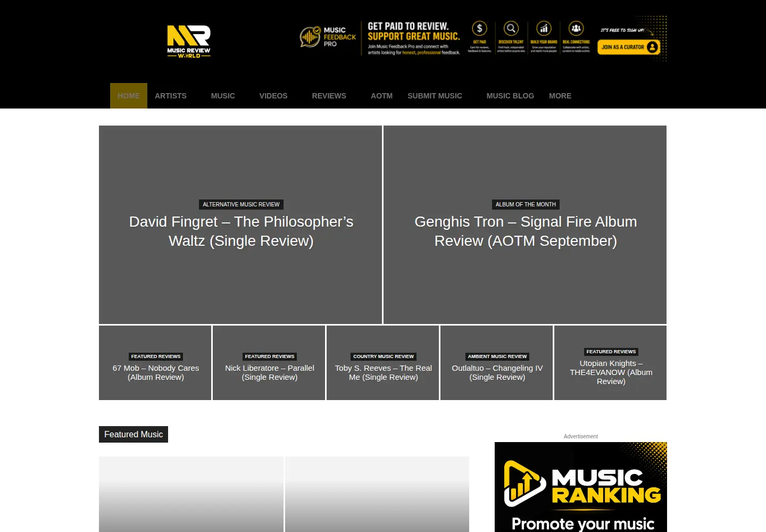
Task: Open the Reviews menu item
Action: pos(329,96)
